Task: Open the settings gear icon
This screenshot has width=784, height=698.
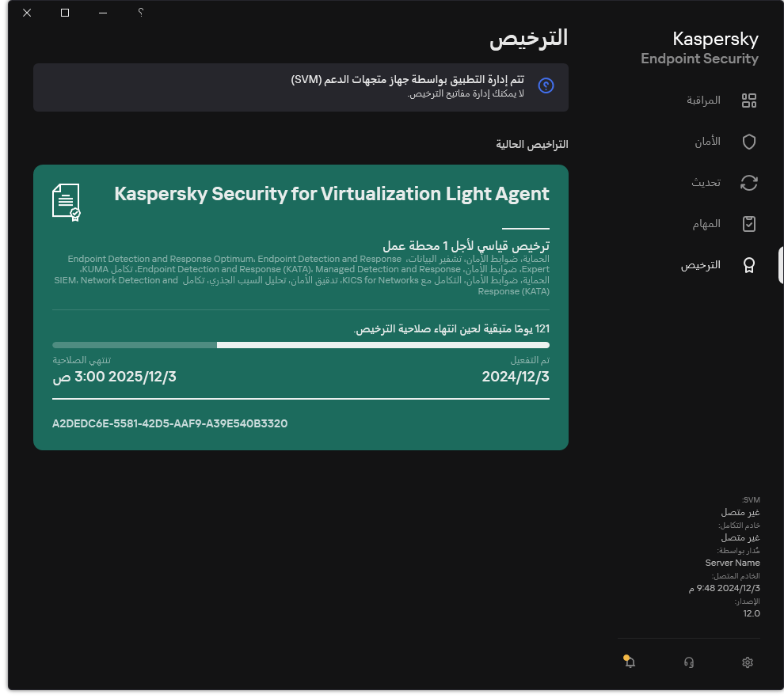Action: click(747, 662)
